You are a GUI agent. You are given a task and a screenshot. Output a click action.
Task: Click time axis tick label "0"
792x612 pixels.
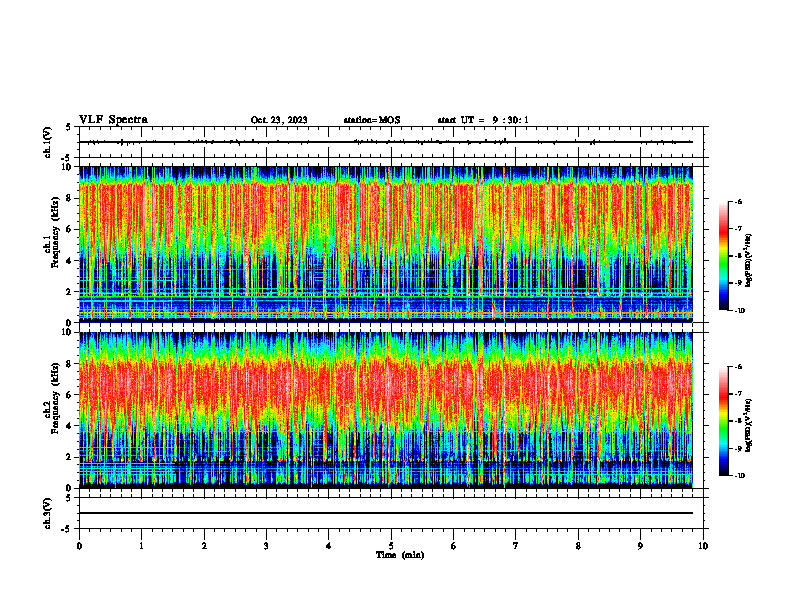click(79, 546)
